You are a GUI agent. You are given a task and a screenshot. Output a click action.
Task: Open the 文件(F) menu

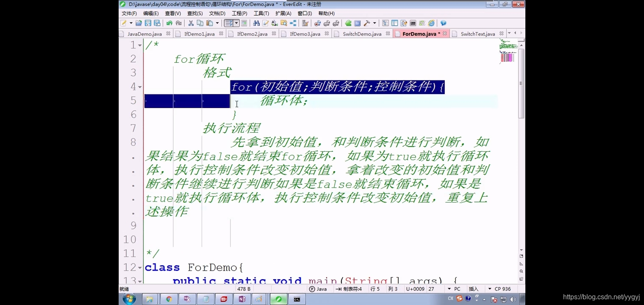point(129,14)
